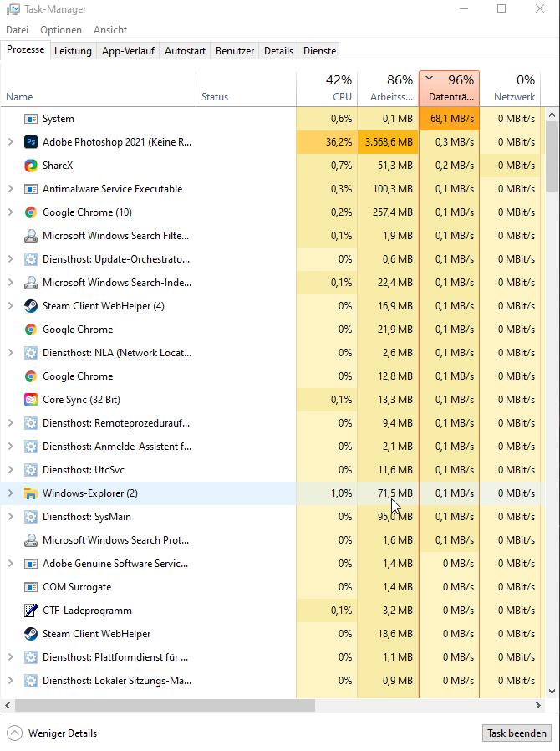Viewport: 560px width, 751px height.
Task: Expand the Windows-Explorer (2) group
Action: coord(11,493)
